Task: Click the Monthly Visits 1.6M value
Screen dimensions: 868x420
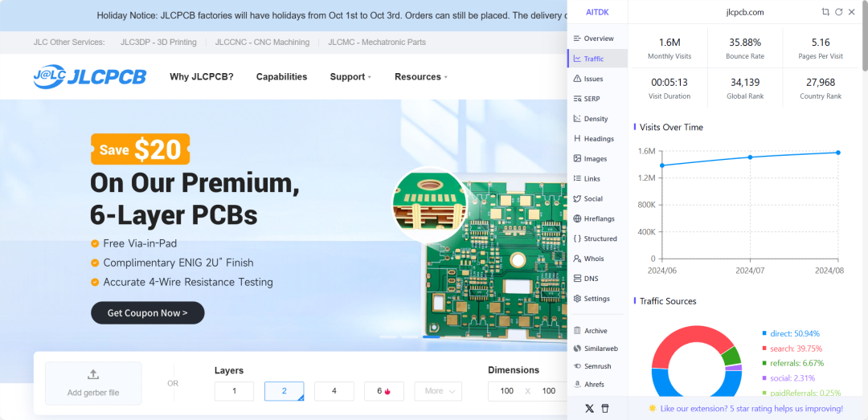Action: [669, 42]
